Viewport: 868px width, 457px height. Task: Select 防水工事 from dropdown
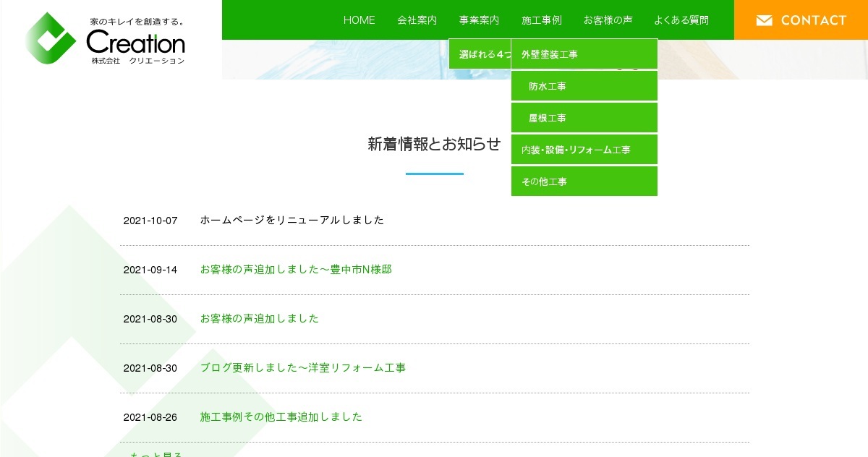click(584, 86)
